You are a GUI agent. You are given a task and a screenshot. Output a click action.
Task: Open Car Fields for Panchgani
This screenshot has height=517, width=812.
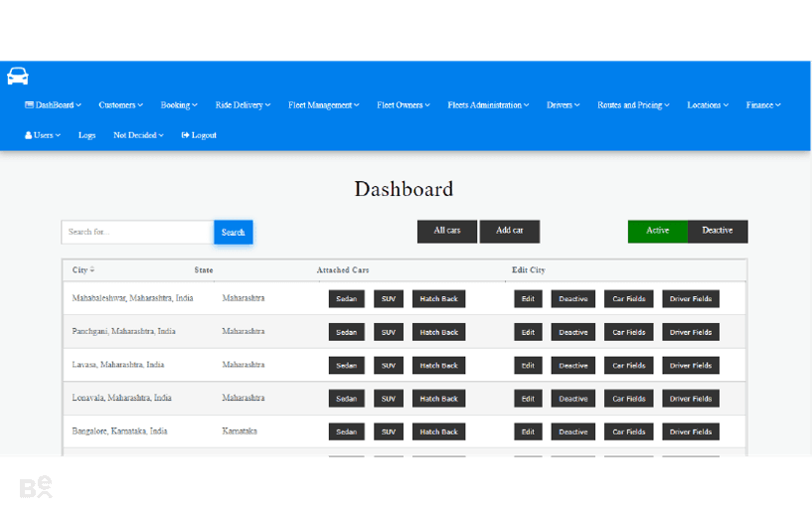[629, 332]
